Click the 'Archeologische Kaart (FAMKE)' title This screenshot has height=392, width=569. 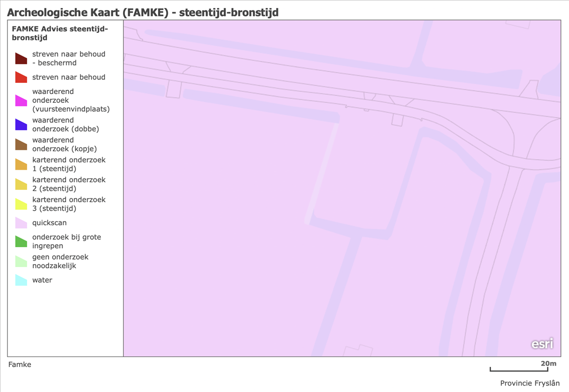[143, 12]
